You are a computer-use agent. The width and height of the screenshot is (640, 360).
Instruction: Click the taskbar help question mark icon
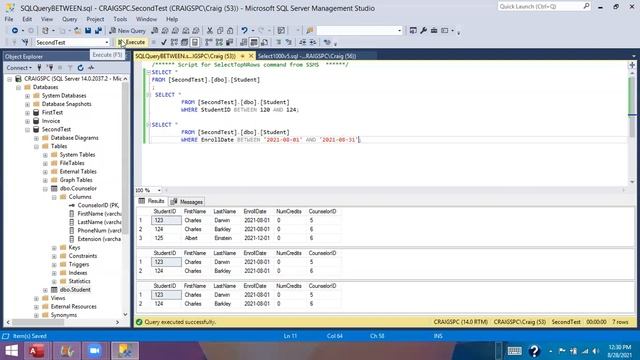pyautogui.click(x=534, y=351)
